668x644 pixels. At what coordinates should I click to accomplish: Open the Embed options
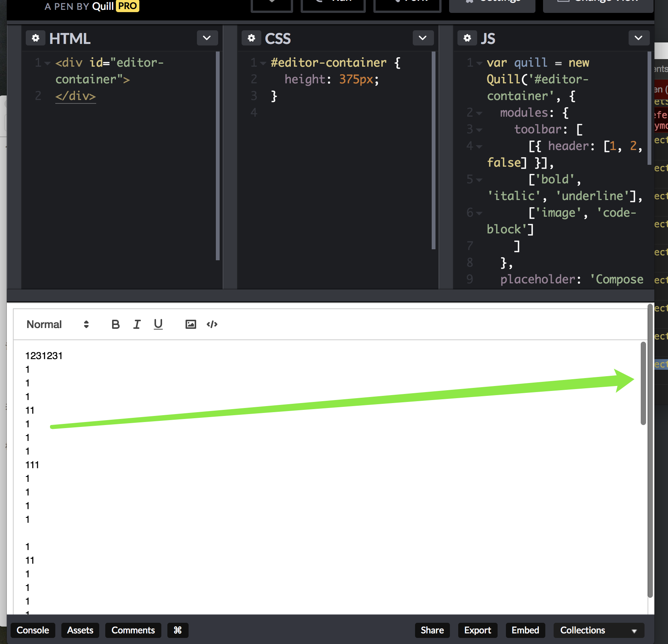pyautogui.click(x=525, y=630)
